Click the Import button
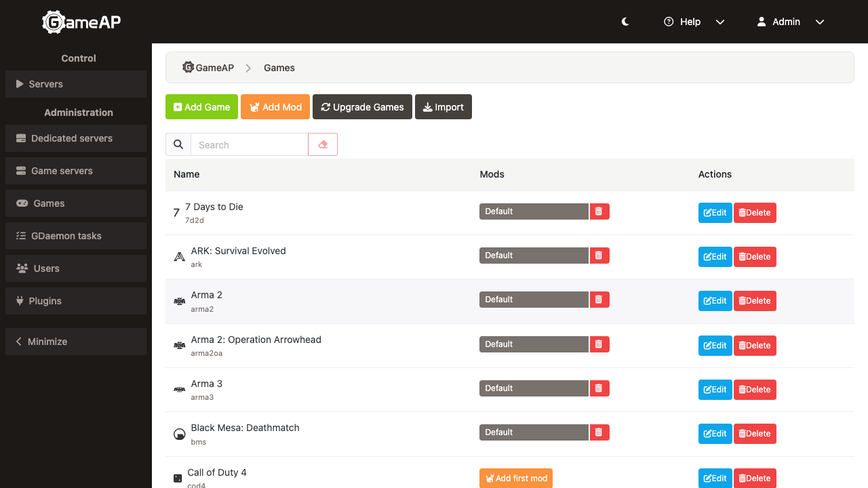 443,107
